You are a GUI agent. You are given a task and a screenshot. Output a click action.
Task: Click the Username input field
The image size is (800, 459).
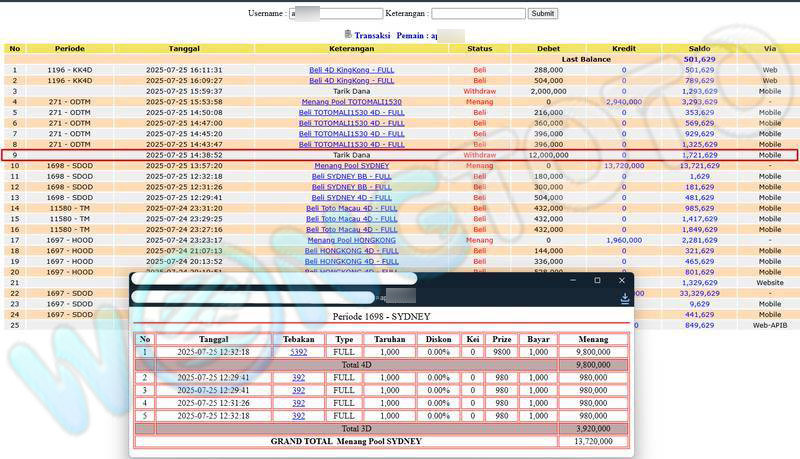(336, 14)
